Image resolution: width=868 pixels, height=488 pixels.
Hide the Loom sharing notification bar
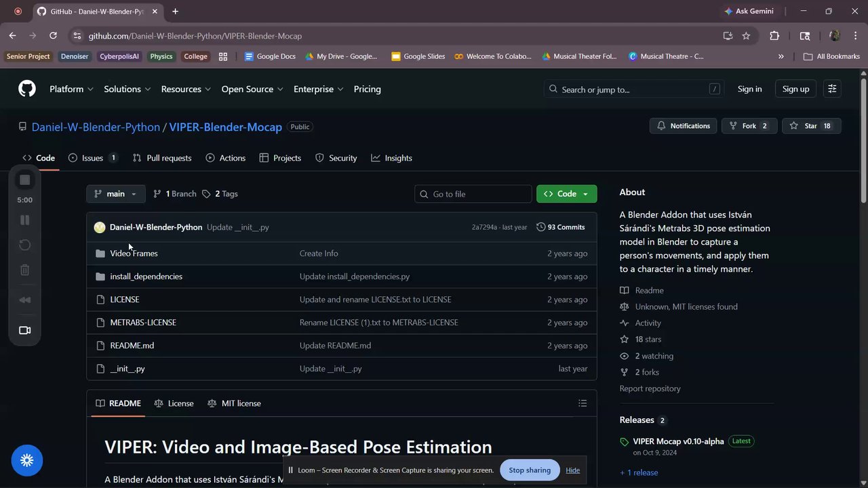click(x=573, y=470)
